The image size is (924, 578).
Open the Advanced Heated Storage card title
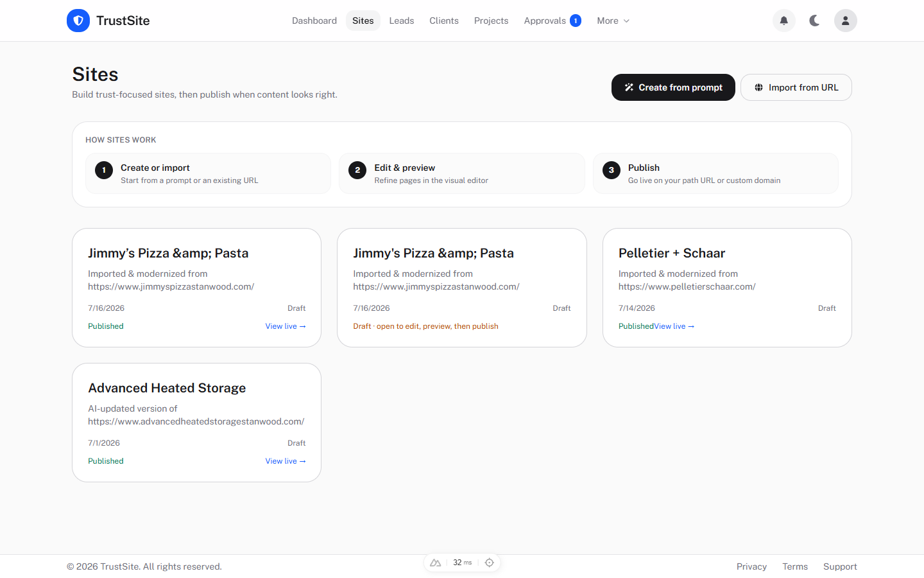(x=167, y=388)
